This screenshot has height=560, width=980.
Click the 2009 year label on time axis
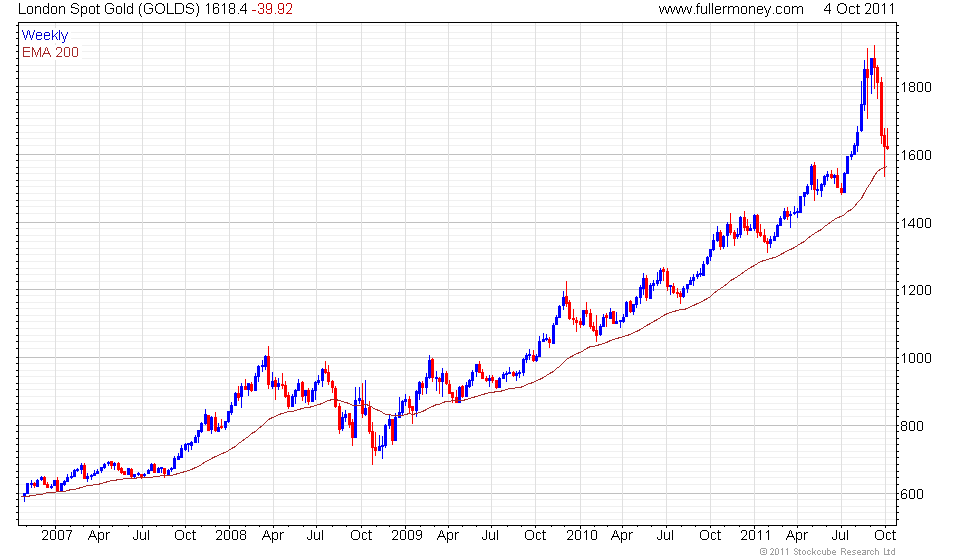[406, 536]
